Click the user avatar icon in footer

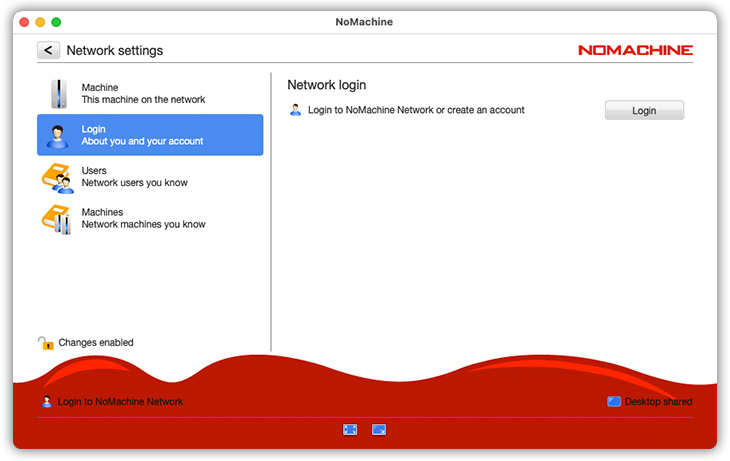point(46,402)
